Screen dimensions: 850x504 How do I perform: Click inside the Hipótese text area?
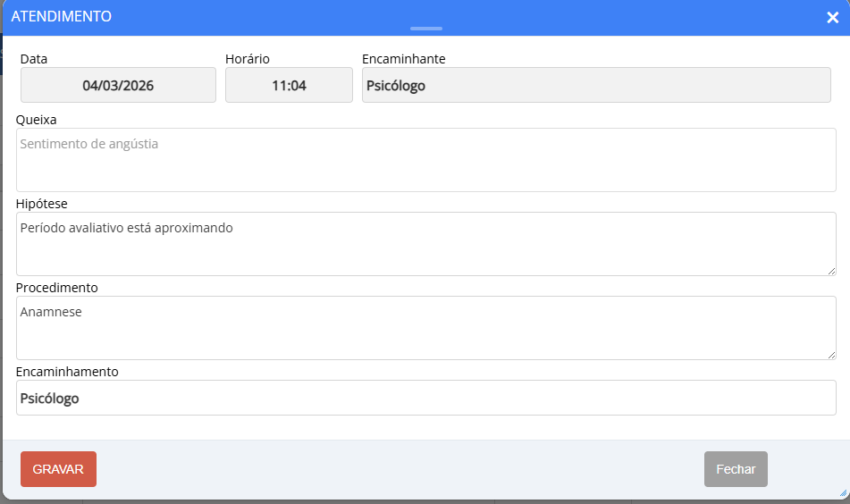[x=425, y=244]
